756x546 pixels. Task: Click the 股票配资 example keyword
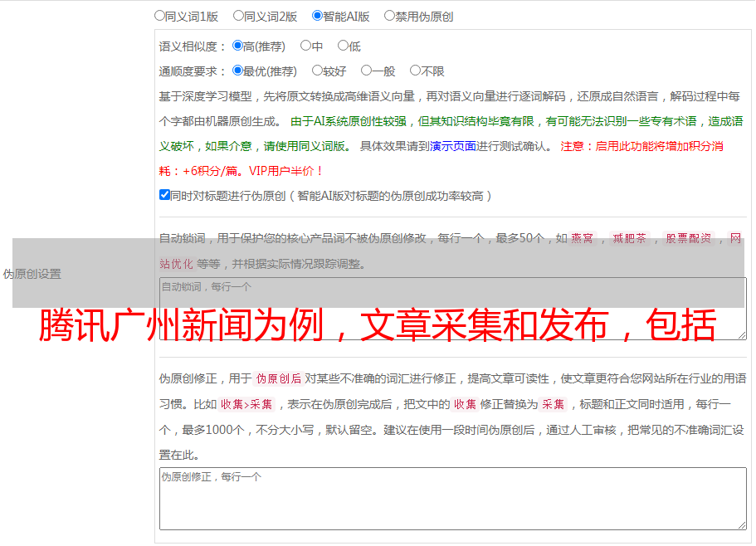tap(689, 238)
